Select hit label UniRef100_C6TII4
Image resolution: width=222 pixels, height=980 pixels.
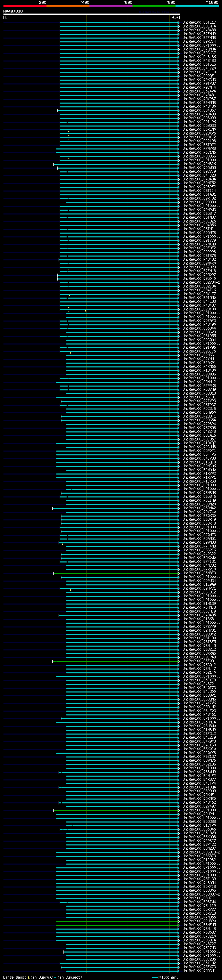(x=199, y=191)
